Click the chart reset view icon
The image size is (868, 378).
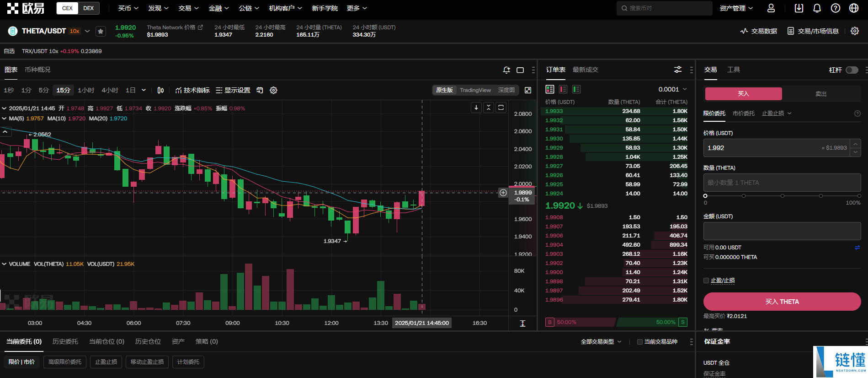pos(501,108)
